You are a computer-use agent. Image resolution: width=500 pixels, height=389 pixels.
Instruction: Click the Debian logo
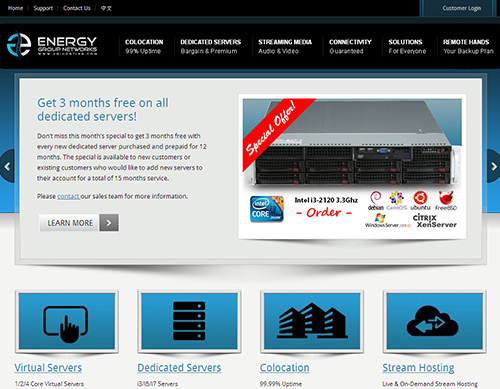[x=376, y=200]
